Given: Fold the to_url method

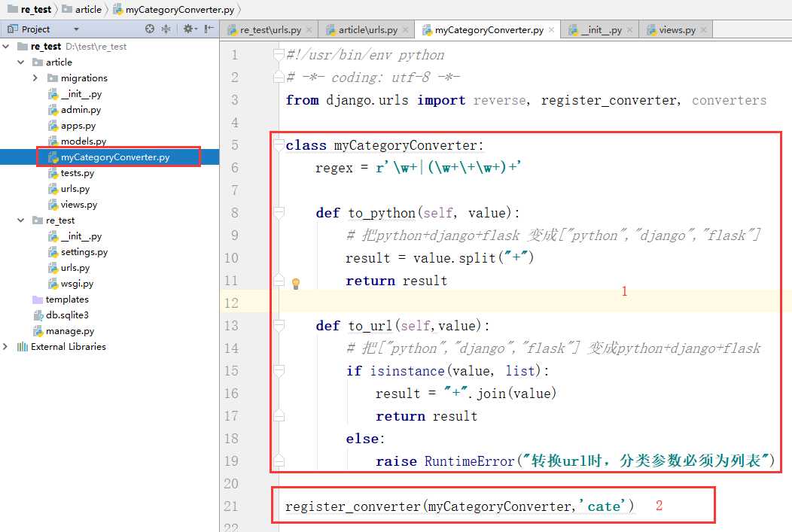Looking at the screenshot, I should 279,326.
